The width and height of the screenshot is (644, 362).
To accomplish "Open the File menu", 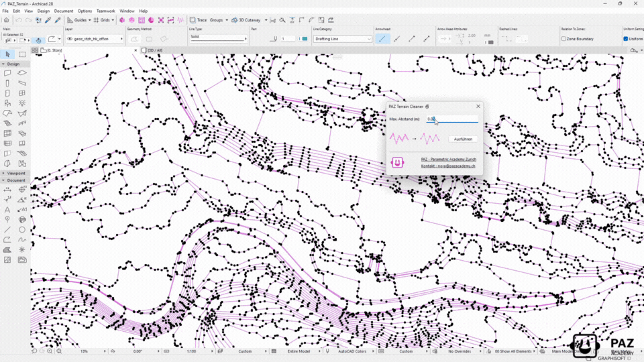I will (x=5, y=11).
